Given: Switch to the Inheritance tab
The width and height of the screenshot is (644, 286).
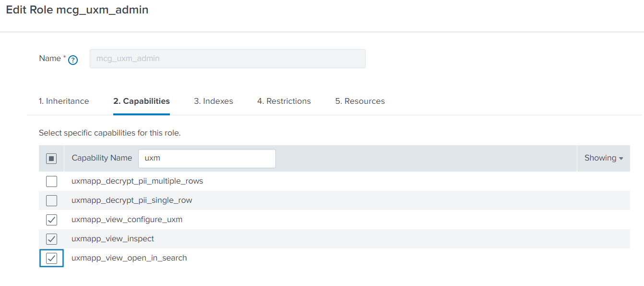Looking at the screenshot, I should 64,101.
